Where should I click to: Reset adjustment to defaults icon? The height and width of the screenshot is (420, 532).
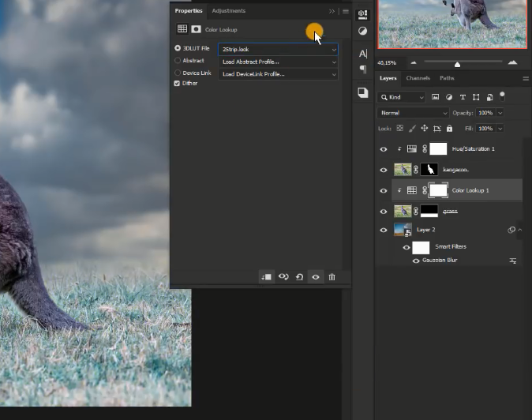[299, 277]
